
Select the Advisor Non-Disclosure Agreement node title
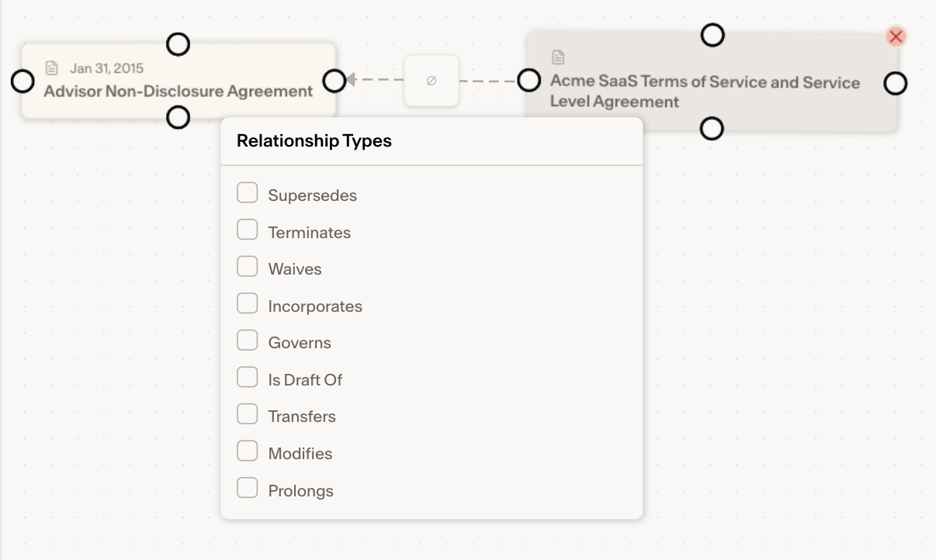(x=179, y=91)
